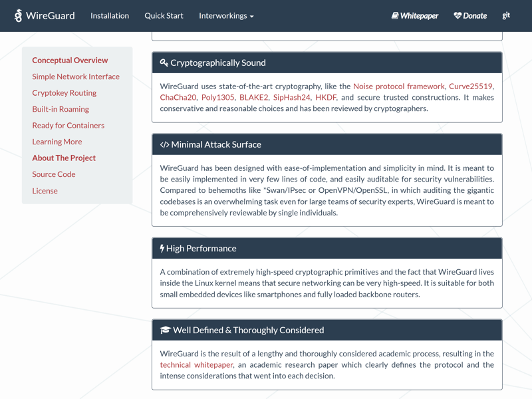Click the graduation cap icon beside Well Defined
532x399 pixels.
(x=165, y=330)
